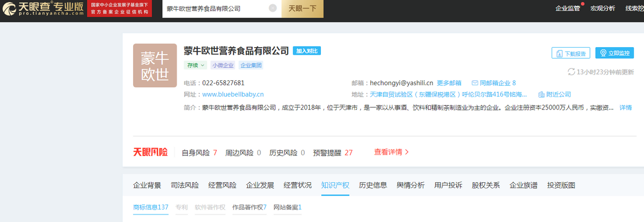Switch to the 经营风险 tab
Screen dimensions: 644x222
tap(222, 186)
